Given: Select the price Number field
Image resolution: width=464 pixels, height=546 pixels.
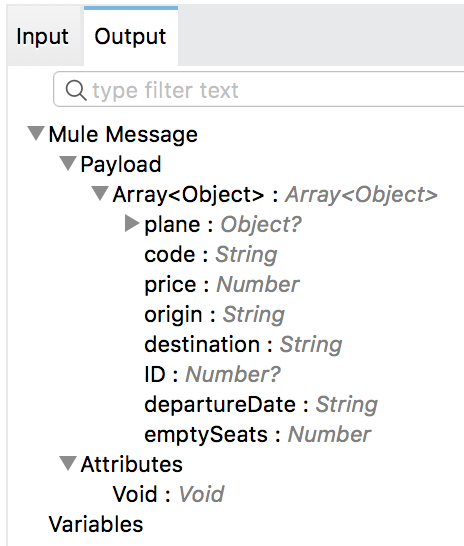Looking at the screenshot, I should [x=222, y=284].
